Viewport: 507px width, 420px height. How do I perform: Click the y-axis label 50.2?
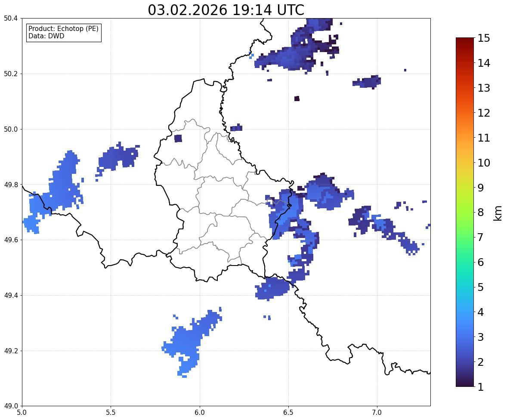point(11,74)
